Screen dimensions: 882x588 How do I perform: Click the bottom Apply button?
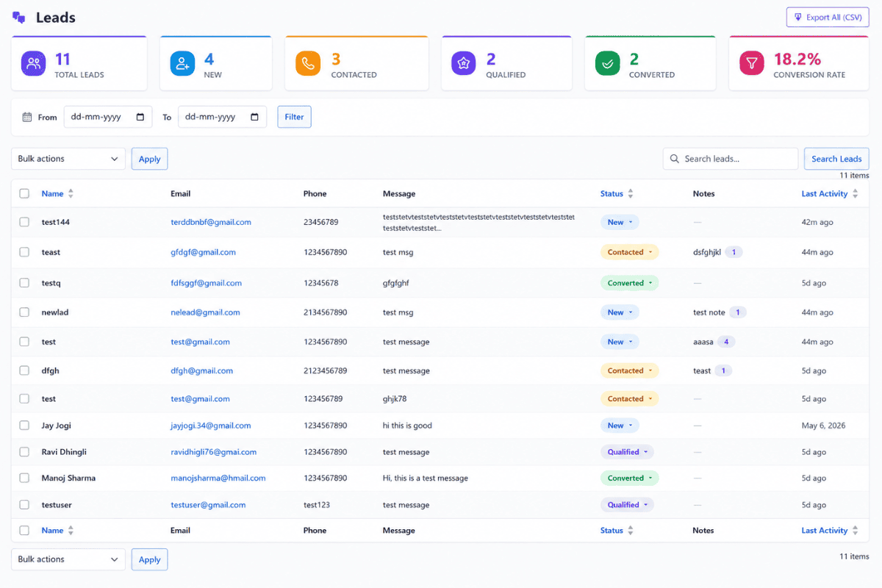150,559
